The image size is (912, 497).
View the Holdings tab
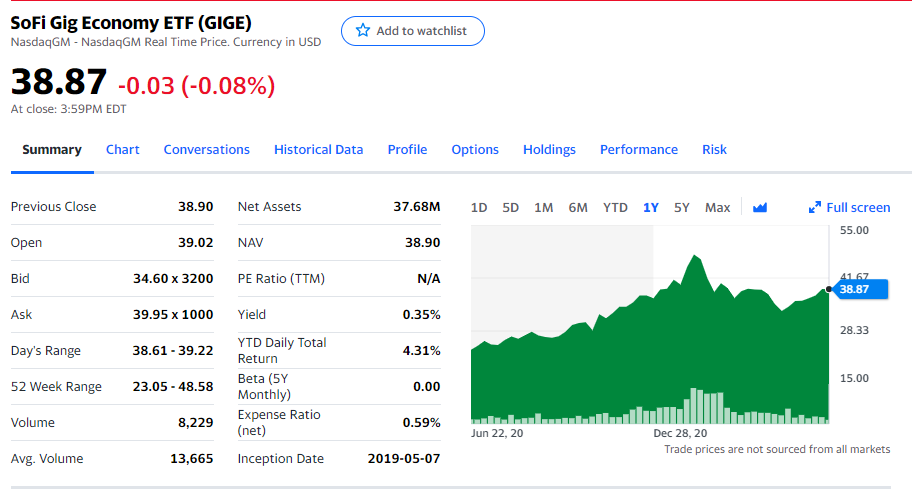[549, 150]
